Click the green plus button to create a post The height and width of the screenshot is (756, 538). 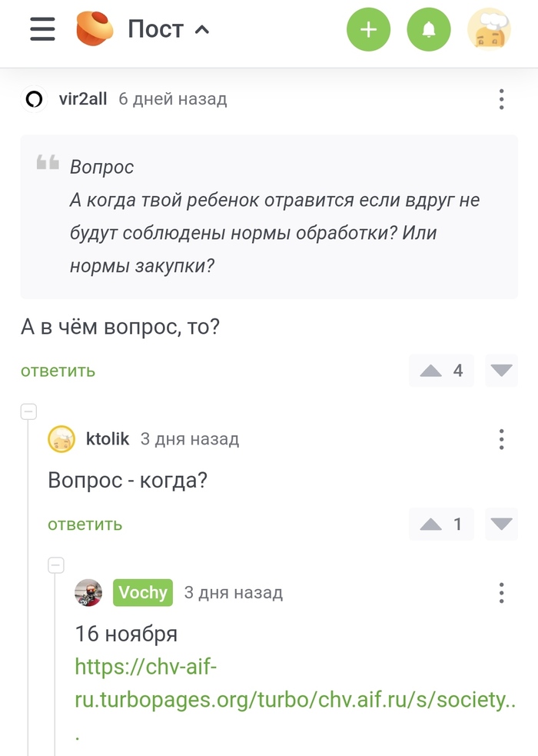tap(368, 29)
